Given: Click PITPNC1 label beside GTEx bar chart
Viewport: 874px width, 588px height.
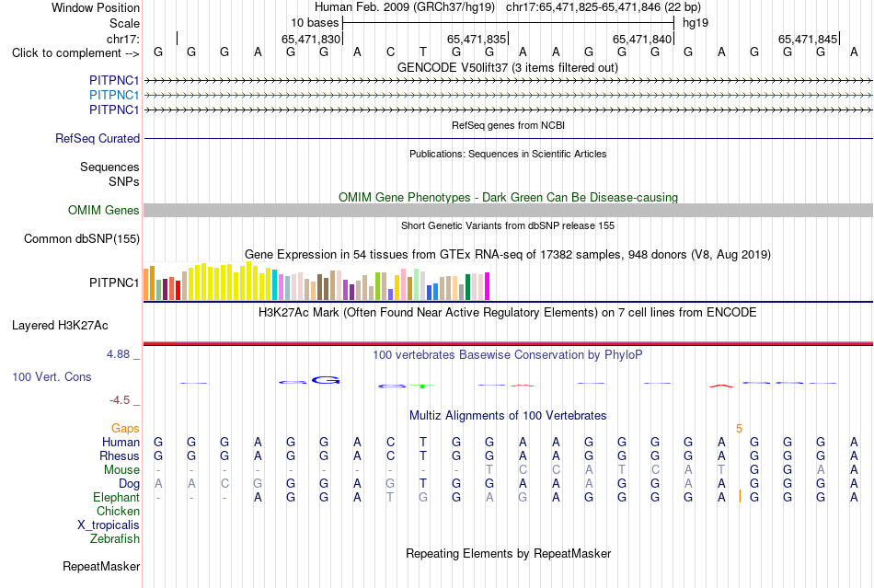Looking at the screenshot, I should pyautogui.click(x=114, y=283).
